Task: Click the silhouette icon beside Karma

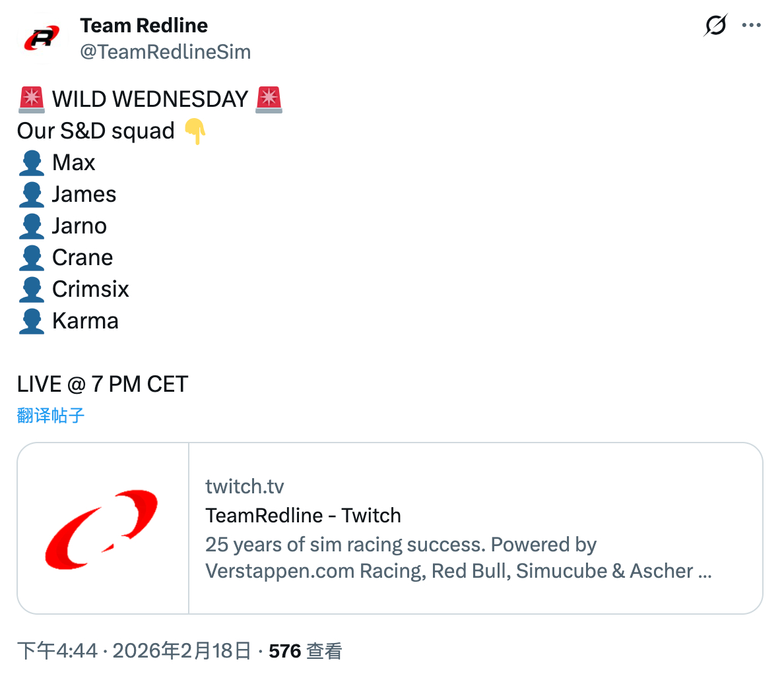Action: click(x=32, y=321)
